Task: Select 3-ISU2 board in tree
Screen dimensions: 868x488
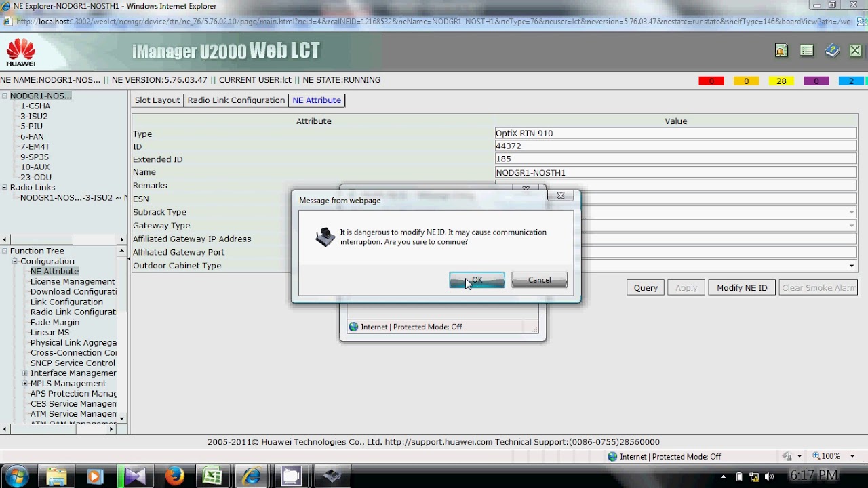Action: 34,116
